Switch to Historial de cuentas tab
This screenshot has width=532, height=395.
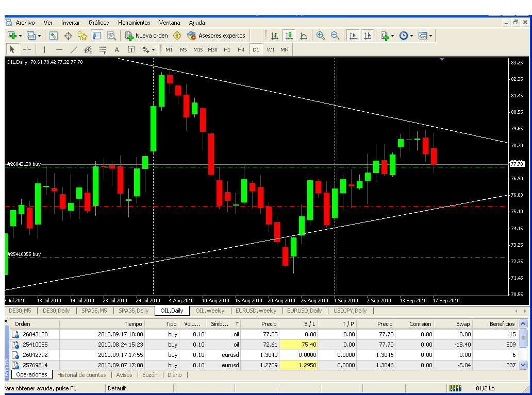81,375
